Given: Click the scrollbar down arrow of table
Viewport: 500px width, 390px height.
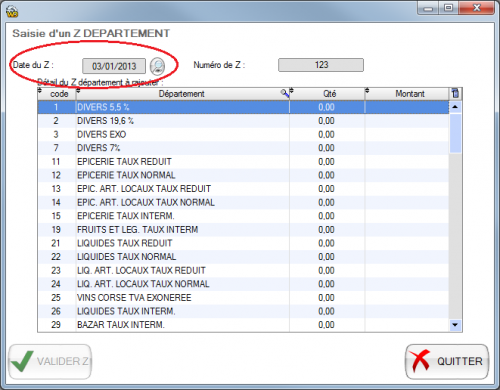Looking at the screenshot, I should (455, 325).
